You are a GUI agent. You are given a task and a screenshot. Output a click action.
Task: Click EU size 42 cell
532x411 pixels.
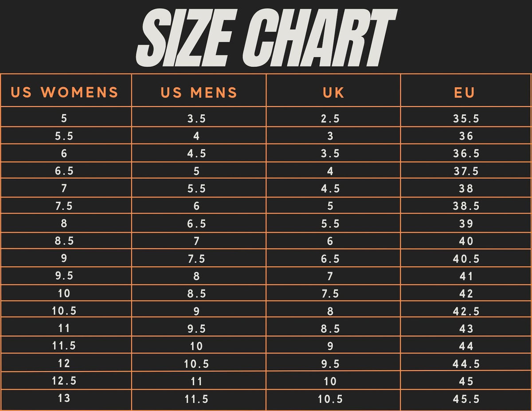466,294
